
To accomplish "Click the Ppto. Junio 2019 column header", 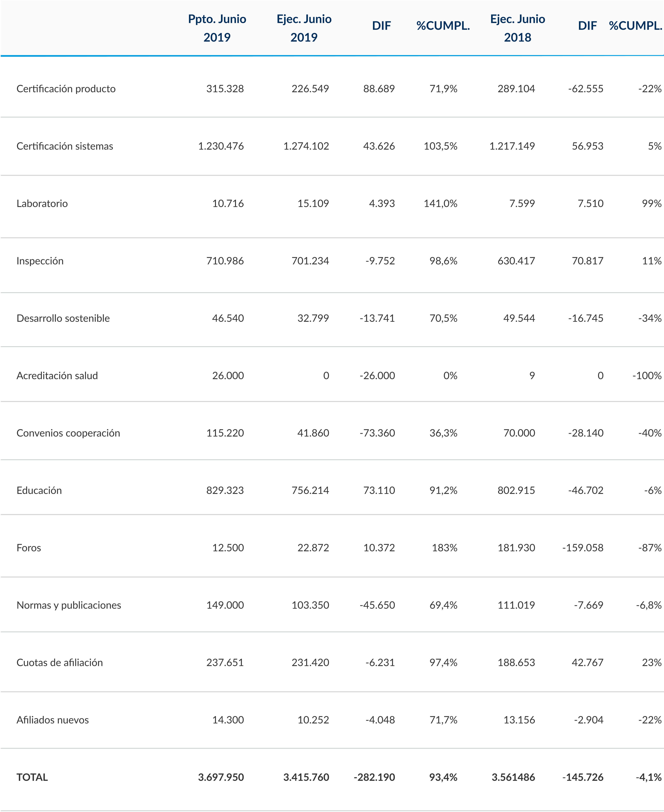I will point(217,28).
